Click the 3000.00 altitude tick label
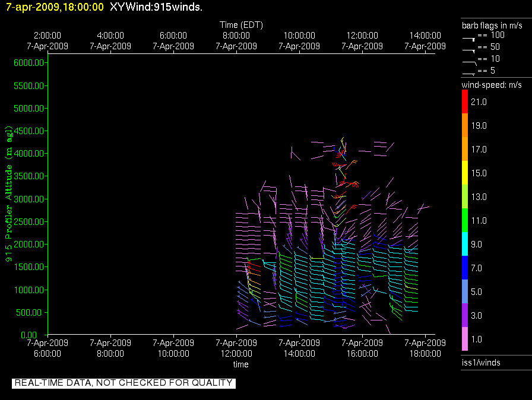The width and height of the screenshot is (532, 400). click(29, 199)
